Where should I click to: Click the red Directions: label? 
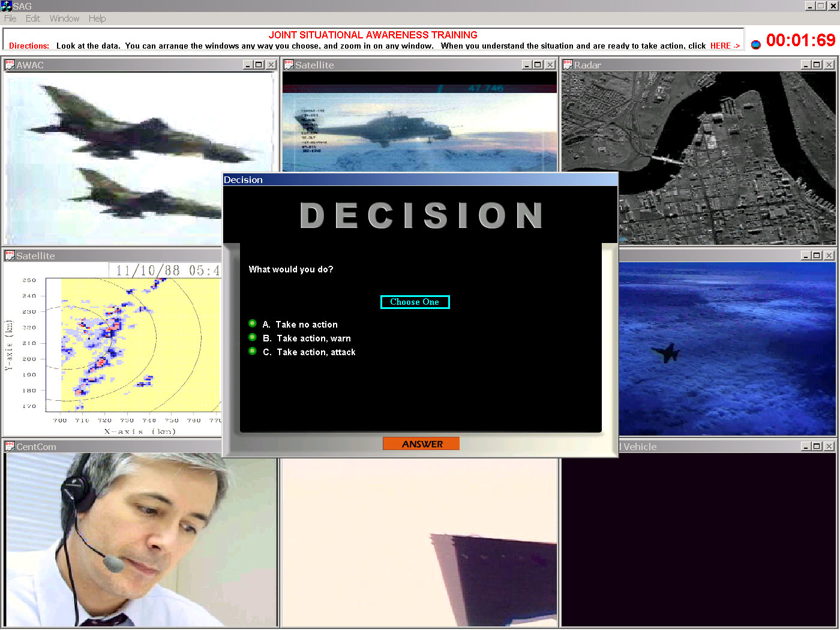29,46
